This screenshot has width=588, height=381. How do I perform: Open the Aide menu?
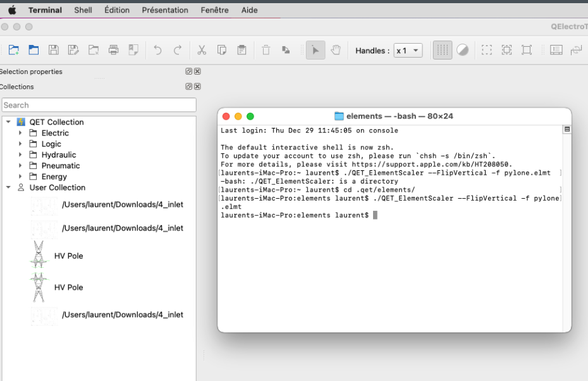tap(249, 10)
